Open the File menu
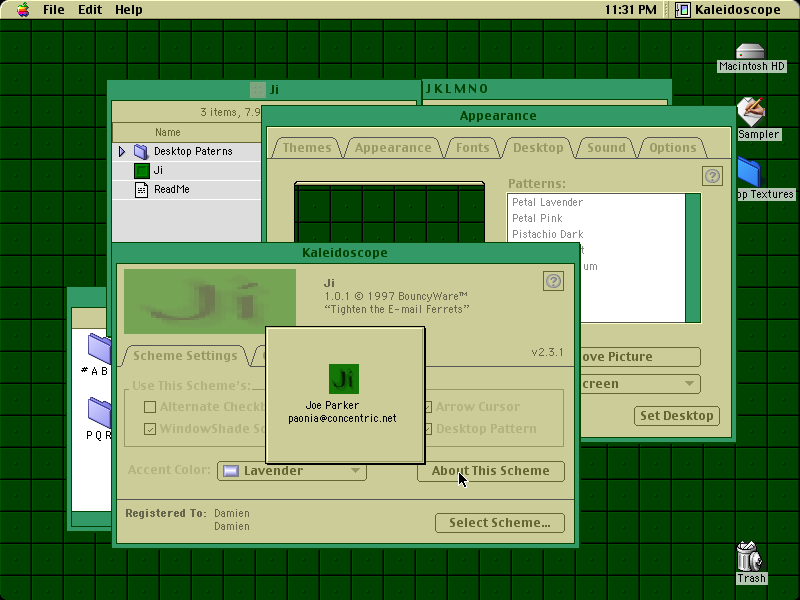The height and width of the screenshot is (600, 800). (x=54, y=10)
